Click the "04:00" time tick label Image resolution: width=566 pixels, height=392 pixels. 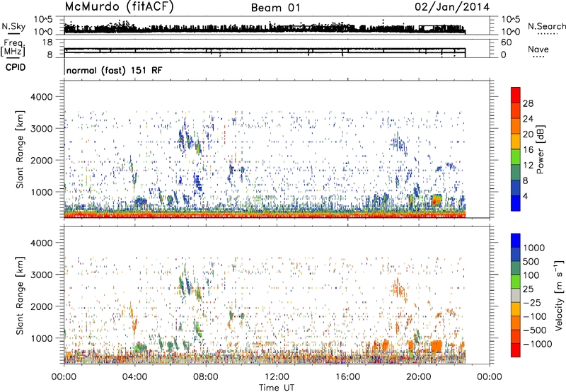(x=134, y=377)
